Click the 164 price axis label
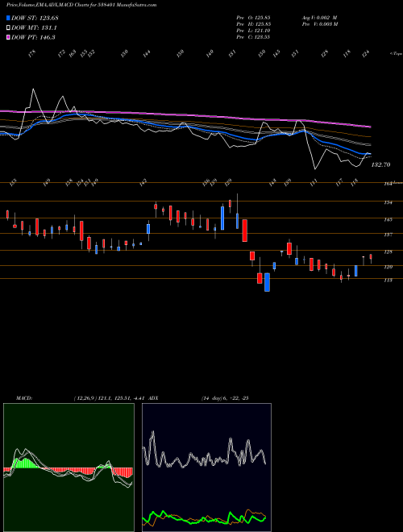Screen dimensions: 403x532 point(388,184)
